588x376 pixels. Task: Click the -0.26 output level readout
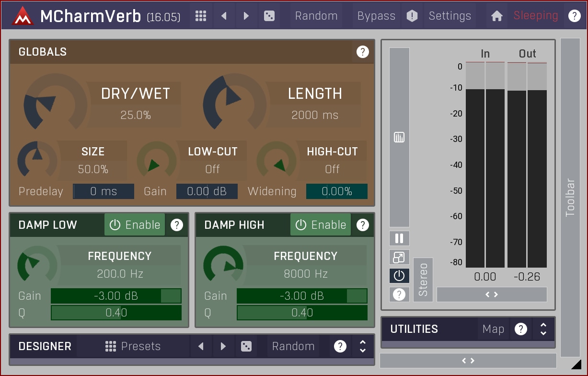tap(527, 277)
